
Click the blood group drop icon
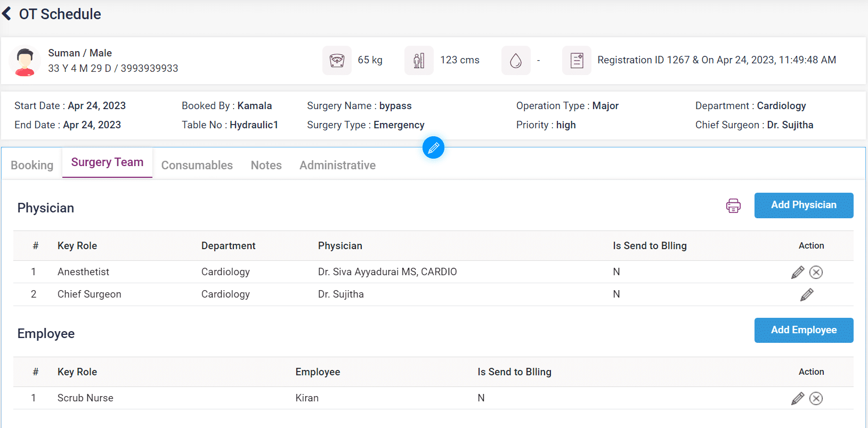515,61
